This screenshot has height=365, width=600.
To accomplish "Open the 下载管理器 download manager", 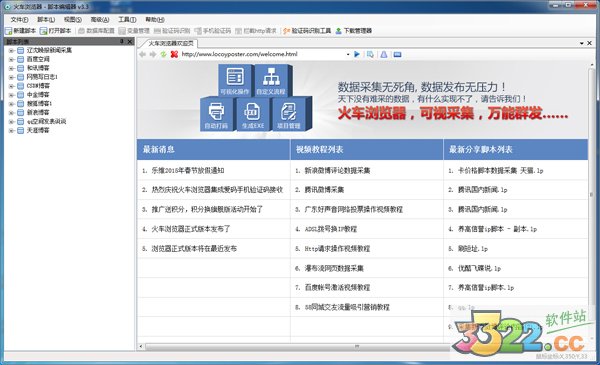I will (x=354, y=31).
